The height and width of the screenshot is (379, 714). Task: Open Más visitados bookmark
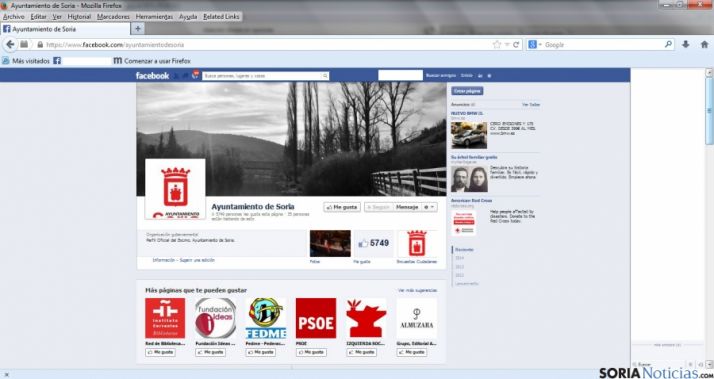pyautogui.click(x=26, y=61)
